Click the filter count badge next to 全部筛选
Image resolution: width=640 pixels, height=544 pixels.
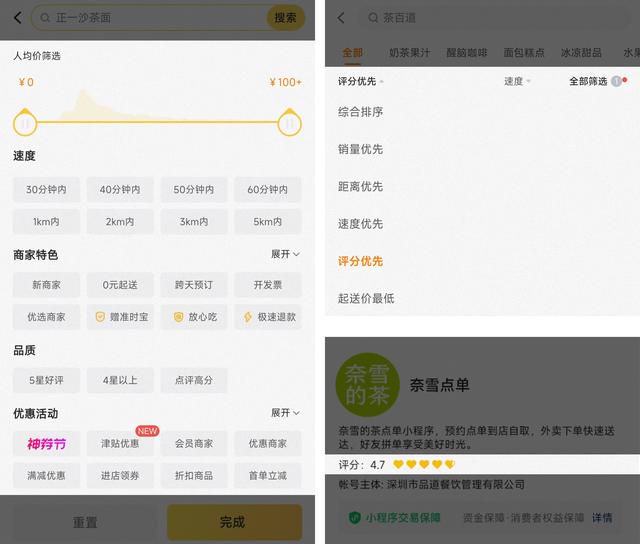point(616,81)
